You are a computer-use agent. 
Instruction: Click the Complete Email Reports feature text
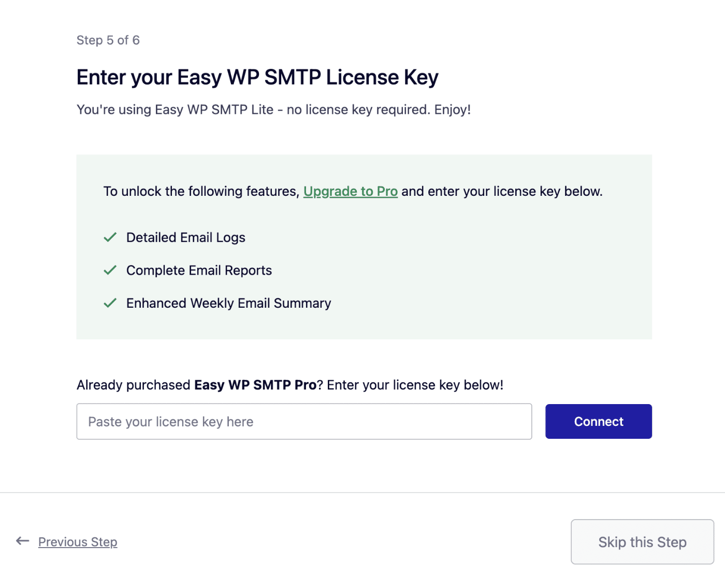(x=198, y=270)
